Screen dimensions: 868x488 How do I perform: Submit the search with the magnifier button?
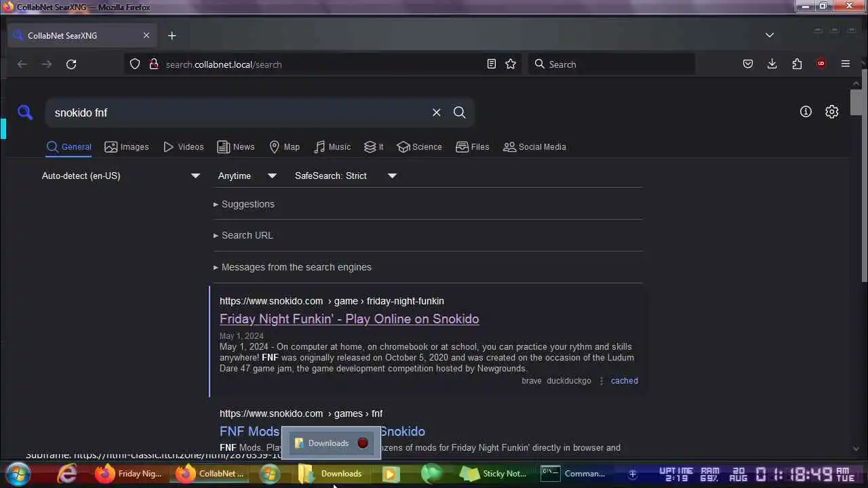[x=460, y=113]
